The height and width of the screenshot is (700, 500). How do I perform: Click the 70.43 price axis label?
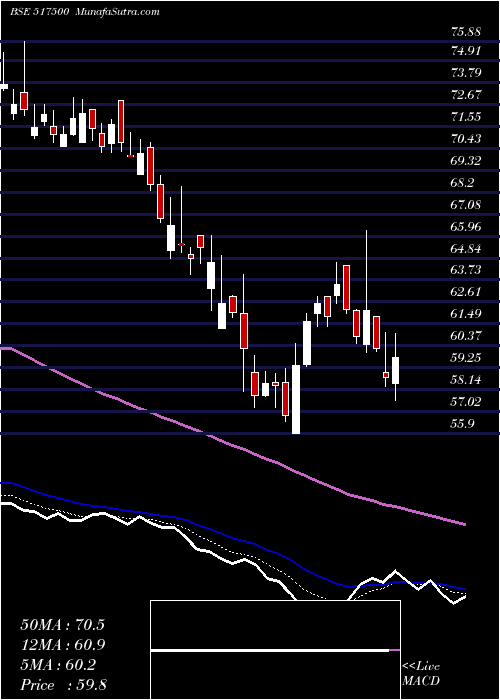click(x=467, y=139)
